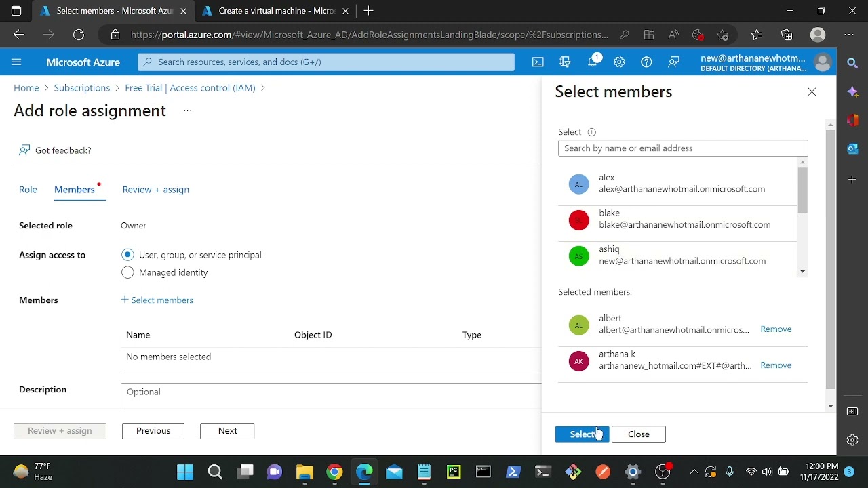Close the Select members panel
The height and width of the screenshot is (488, 868).
click(812, 91)
